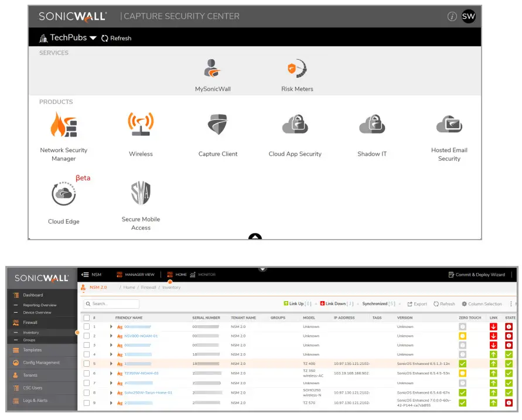Open the Cloud App Security service
Screen dimensions: 522x420
(295, 125)
